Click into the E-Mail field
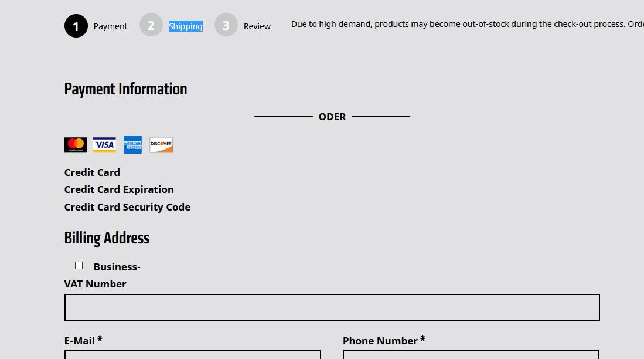 coord(192,355)
